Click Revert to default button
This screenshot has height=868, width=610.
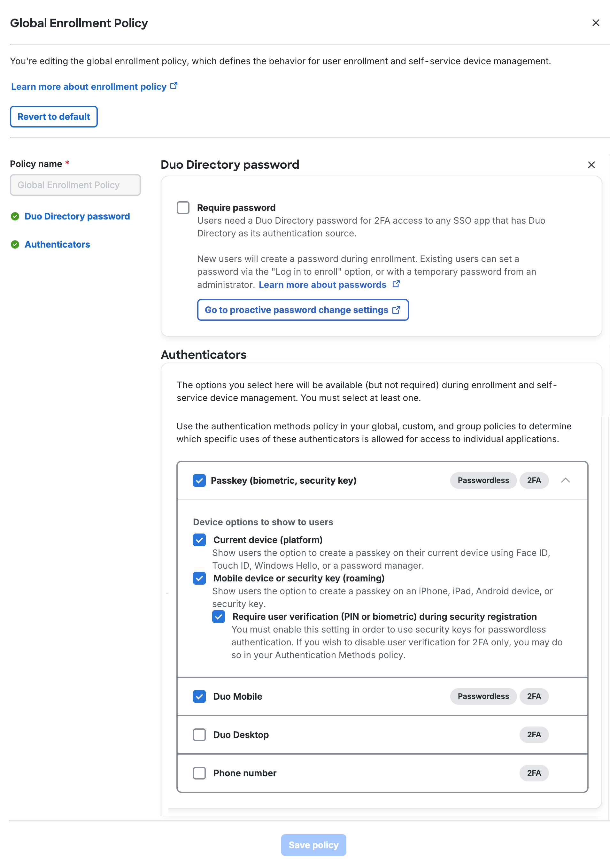pyautogui.click(x=54, y=117)
